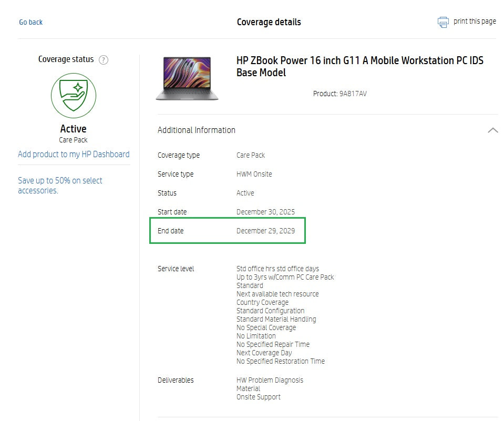Click the HWM Onsite service type value
Viewport: 504px width, 421px height.
pyautogui.click(x=254, y=174)
